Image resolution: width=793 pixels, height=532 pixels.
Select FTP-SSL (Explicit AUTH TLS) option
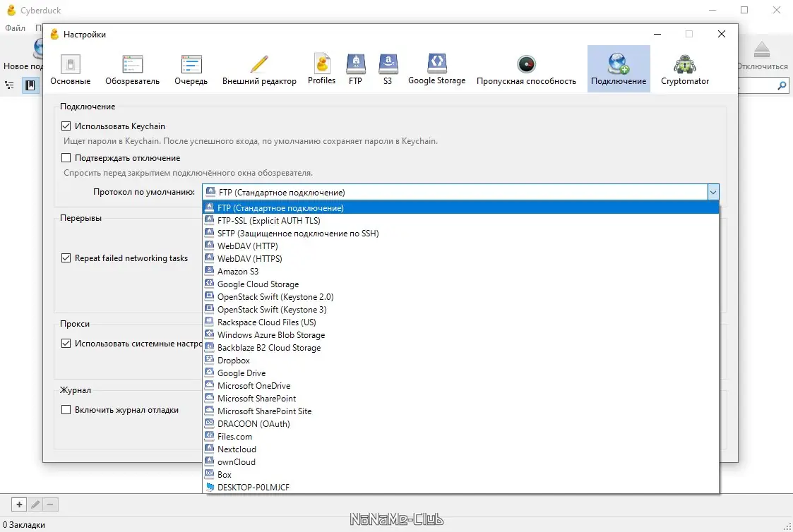click(460, 220)
